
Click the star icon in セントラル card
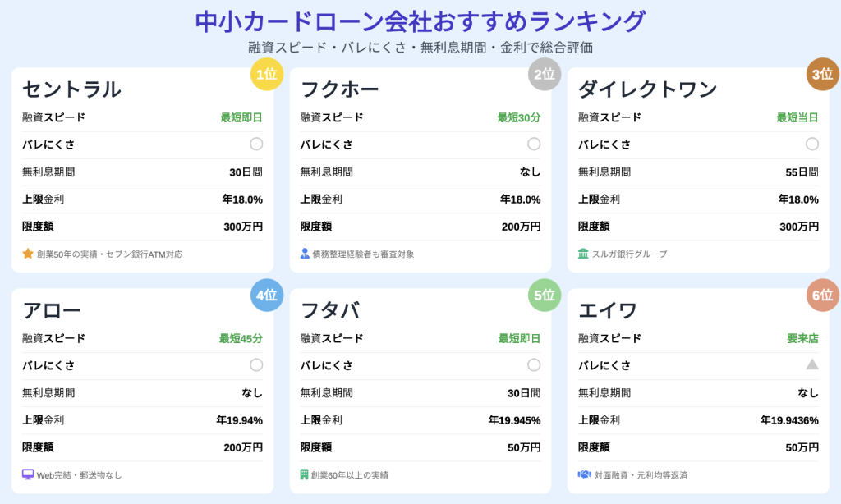(x=28, y=254)
